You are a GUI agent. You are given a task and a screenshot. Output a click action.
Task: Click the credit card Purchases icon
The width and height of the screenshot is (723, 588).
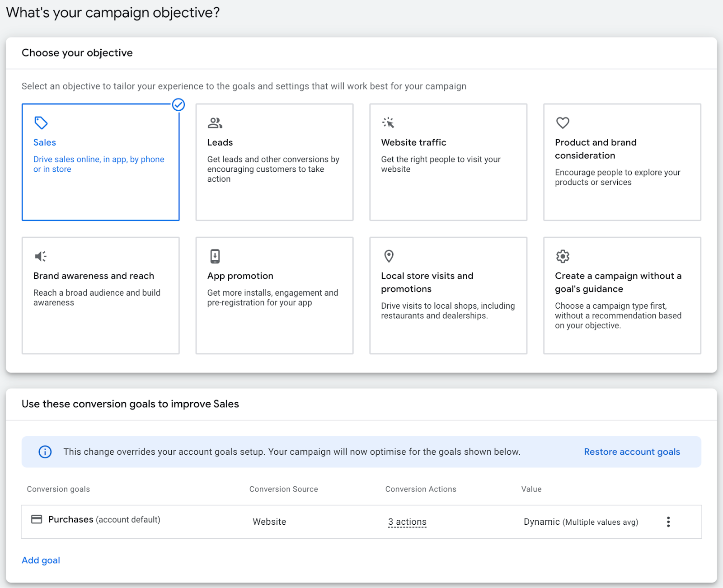click(37, 519)
